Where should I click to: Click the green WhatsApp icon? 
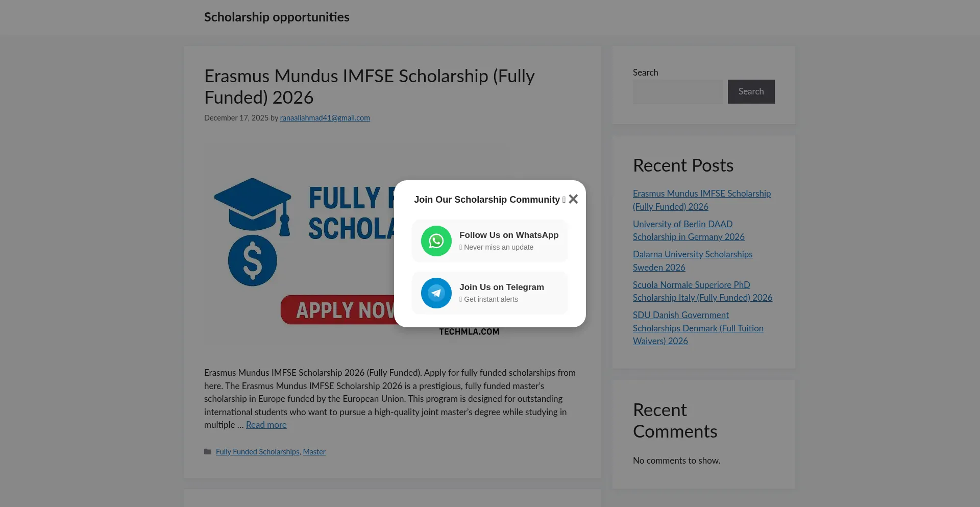pyautogui.click(x=436, y=241)
